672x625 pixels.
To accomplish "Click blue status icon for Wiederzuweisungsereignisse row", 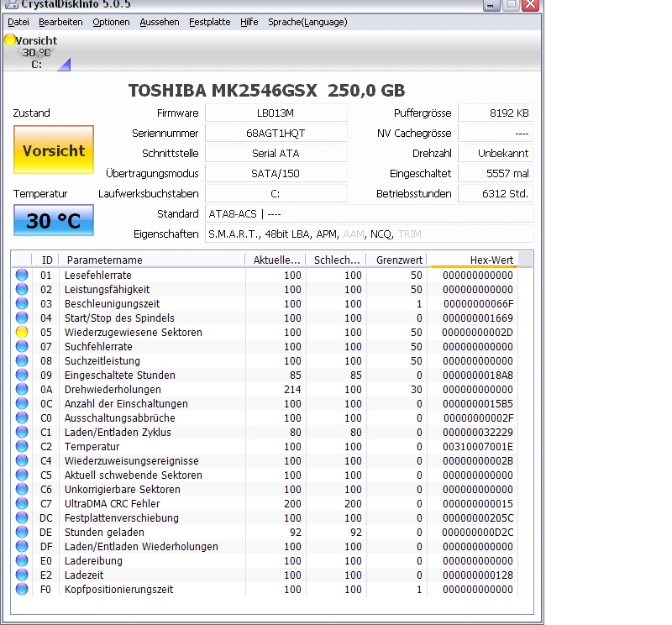I will click(22, 461).
